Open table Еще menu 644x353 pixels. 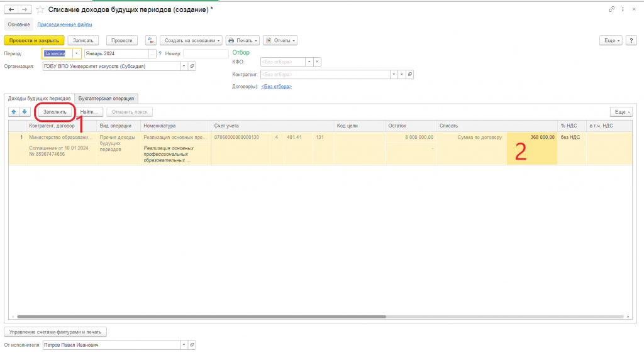pos(621,112)
